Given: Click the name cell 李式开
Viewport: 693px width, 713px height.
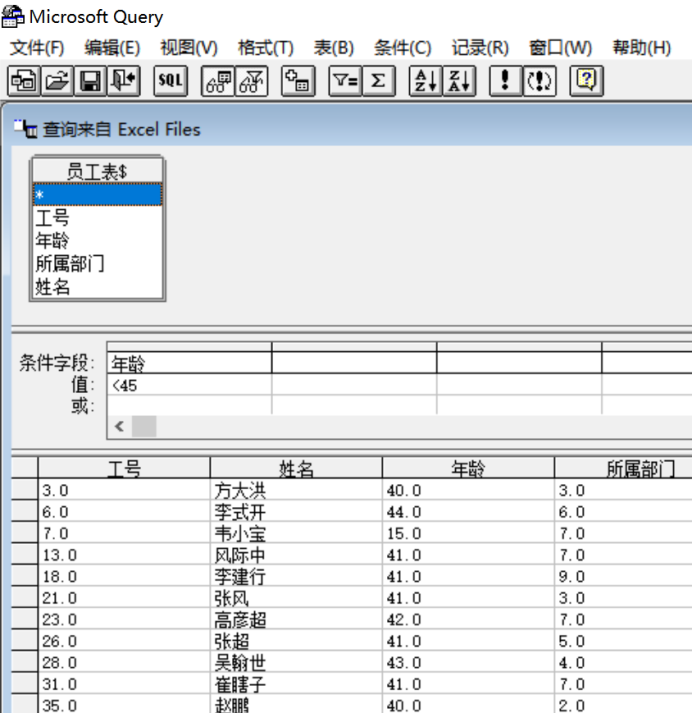Looking at the screenshot, I should 296,512.
